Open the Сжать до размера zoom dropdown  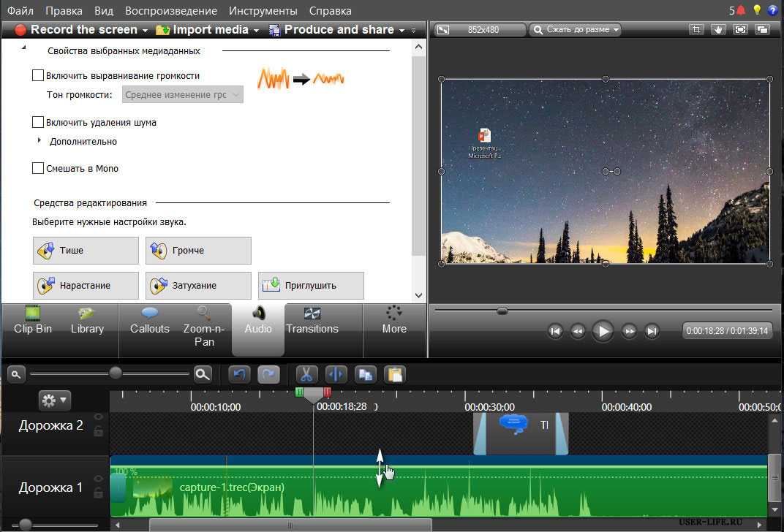(575, 30)
